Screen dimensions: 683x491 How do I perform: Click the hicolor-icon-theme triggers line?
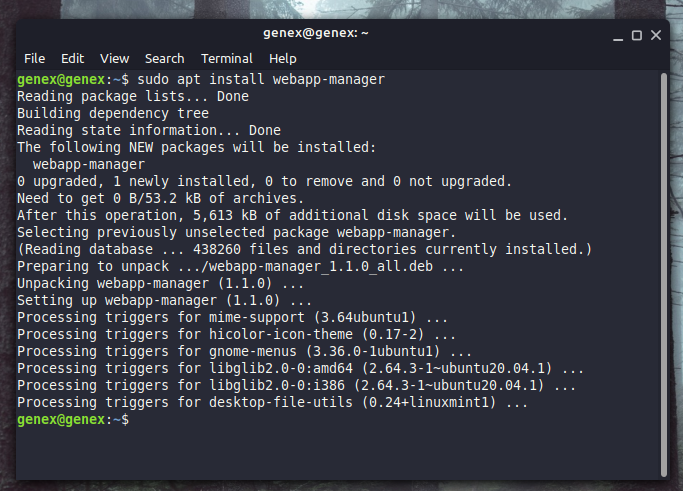click(x=237, y=335)
